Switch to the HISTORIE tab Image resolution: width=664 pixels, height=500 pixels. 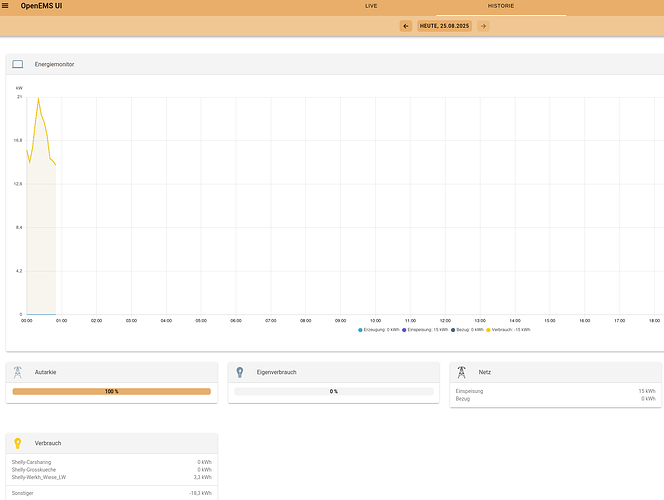point(501,6)
